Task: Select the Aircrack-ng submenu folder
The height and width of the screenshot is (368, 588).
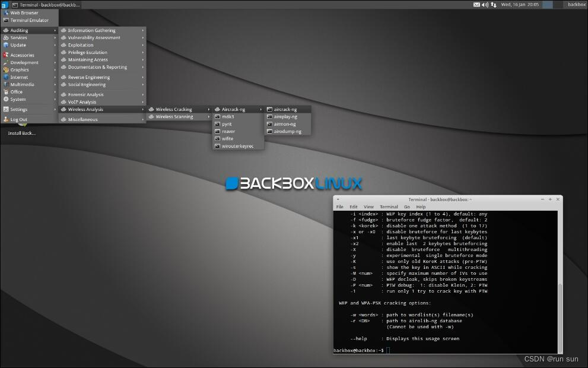Action: [x=239, y=109]
